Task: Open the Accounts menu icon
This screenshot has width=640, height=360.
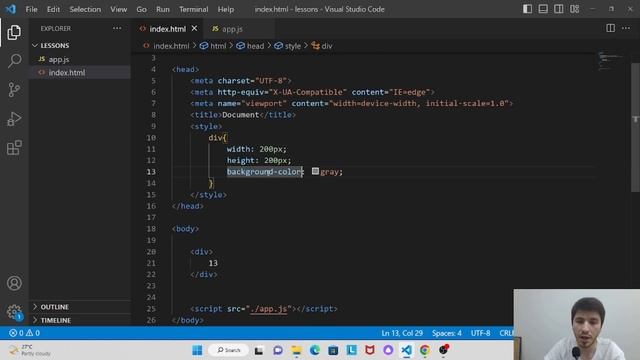Action: (x=14, y=283)
